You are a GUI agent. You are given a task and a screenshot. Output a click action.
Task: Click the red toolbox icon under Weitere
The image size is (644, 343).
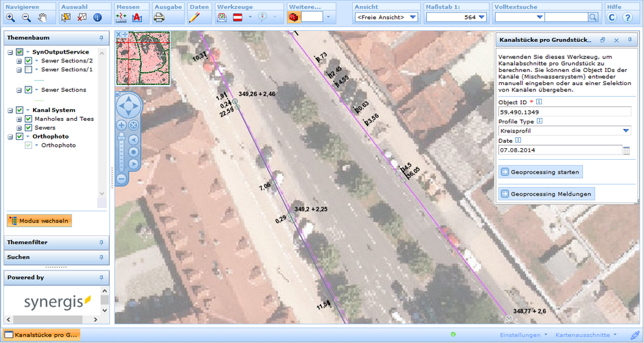293,17
